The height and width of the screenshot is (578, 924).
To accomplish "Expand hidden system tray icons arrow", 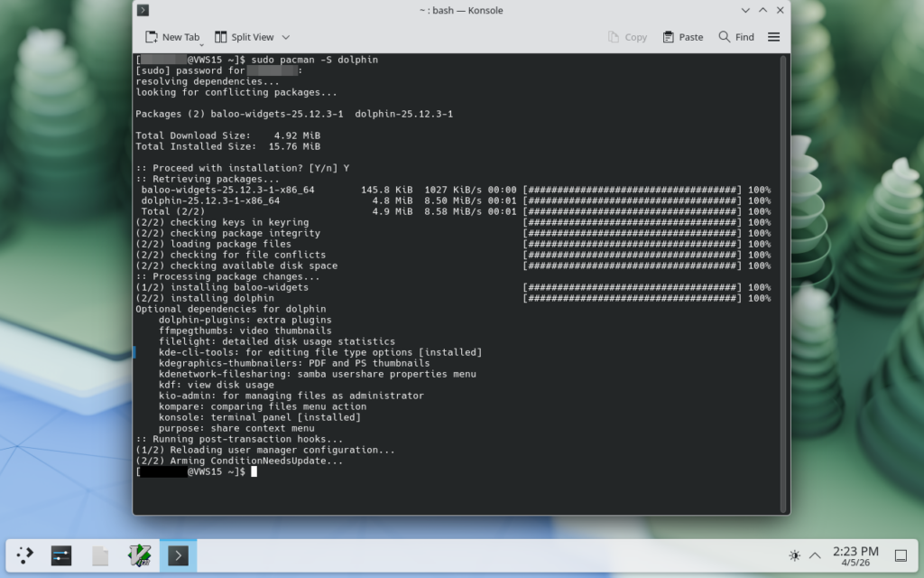I will tap(815, 555).
